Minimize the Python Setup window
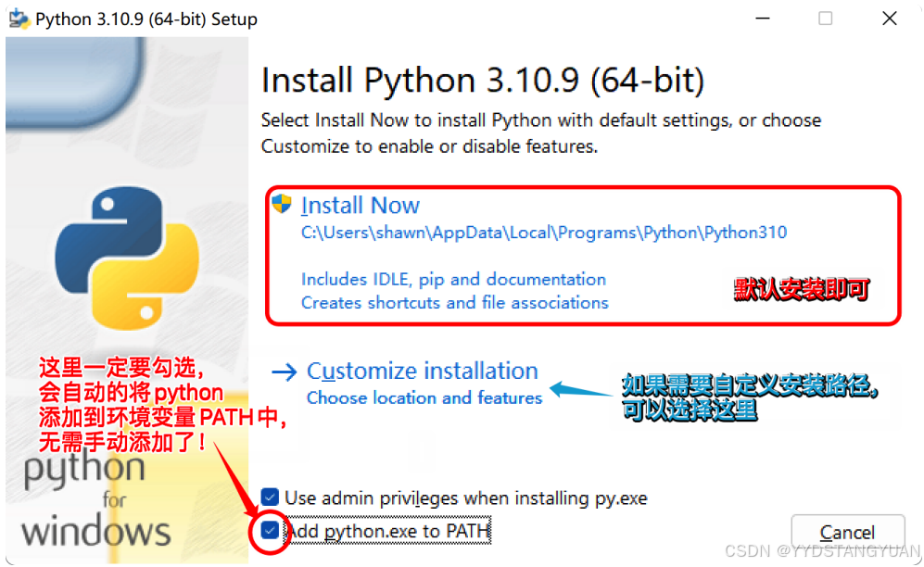924x567 pixels. coord(763,19)
